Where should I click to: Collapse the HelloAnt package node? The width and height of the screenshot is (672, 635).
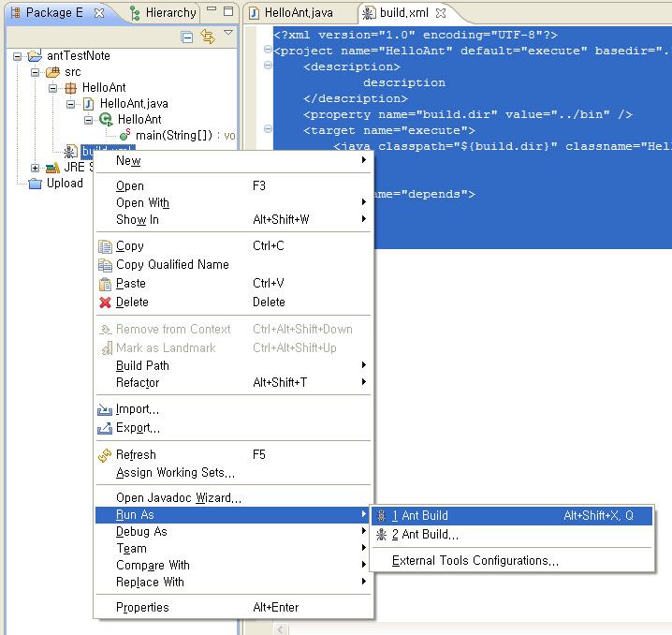point(52,88)
